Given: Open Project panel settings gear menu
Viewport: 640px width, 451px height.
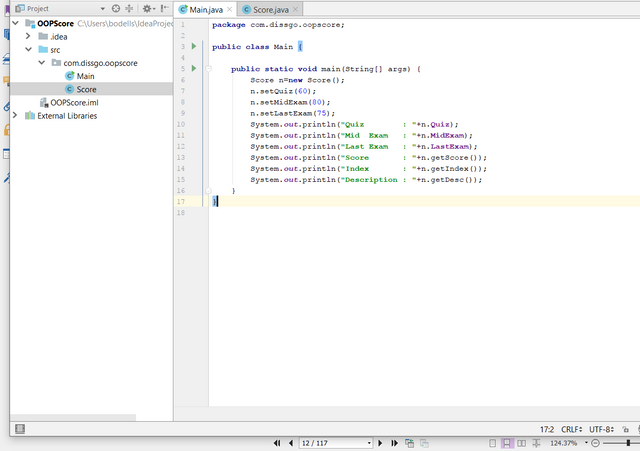Looking at the screenshot, I should (x=147, y=9).
